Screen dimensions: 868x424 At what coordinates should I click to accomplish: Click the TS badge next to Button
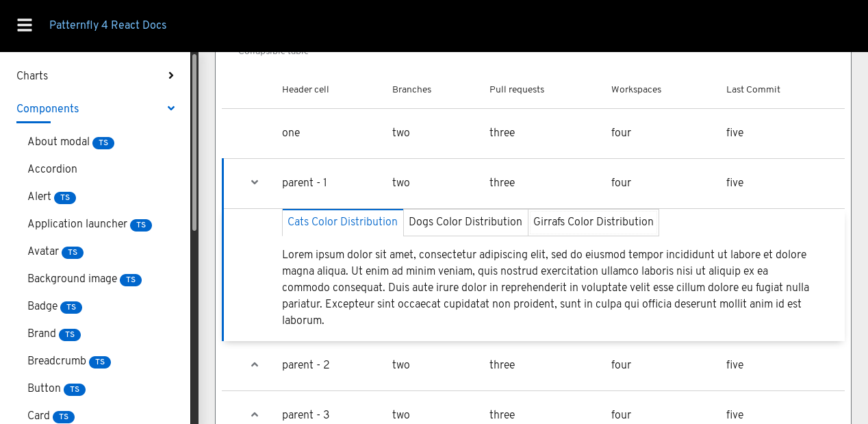tap(73, 389)
